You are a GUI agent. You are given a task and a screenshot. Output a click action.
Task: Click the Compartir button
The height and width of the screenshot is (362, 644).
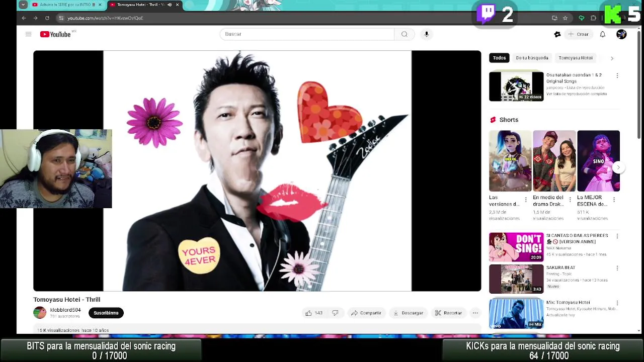point(366,313)
